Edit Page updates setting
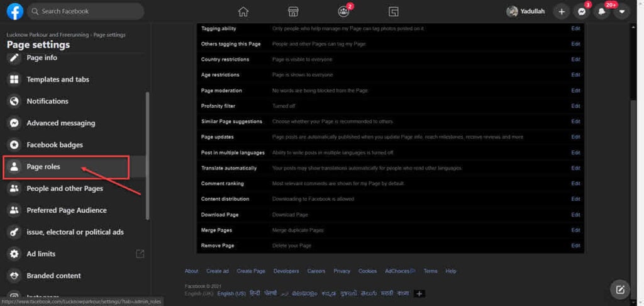 (x=575, y=137)
